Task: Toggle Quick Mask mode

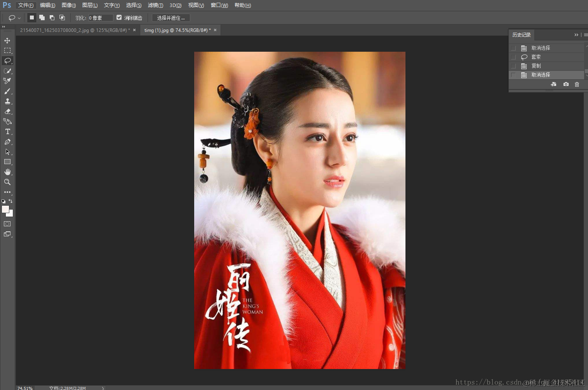Action: tap(7, 224)
